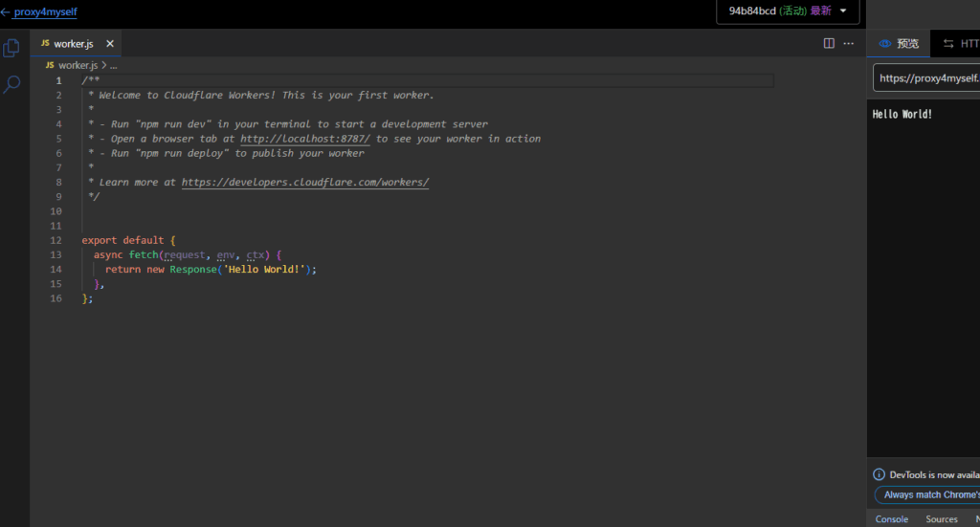Select the worker.js editor tab
This screenshot has height=527, width=980.
(73, 44)
